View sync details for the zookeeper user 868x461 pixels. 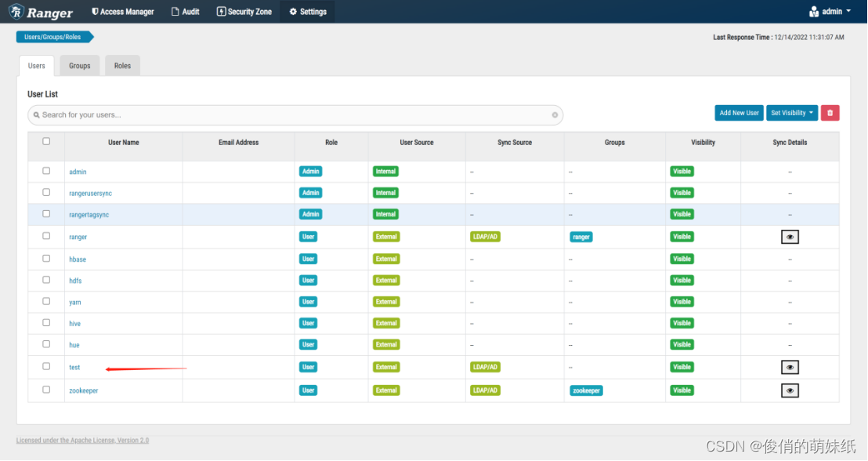[x=790, y=390]
